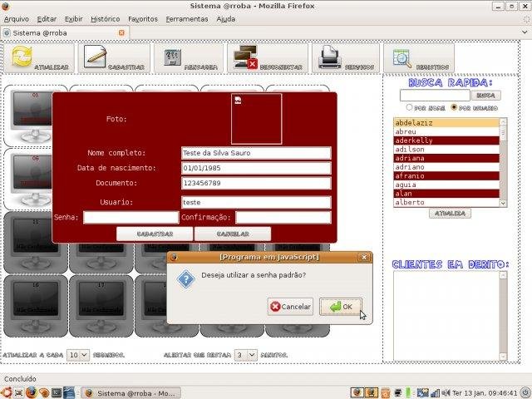Open the terminal launcher in the panel

pyautogui.click(x=57, y=393)
